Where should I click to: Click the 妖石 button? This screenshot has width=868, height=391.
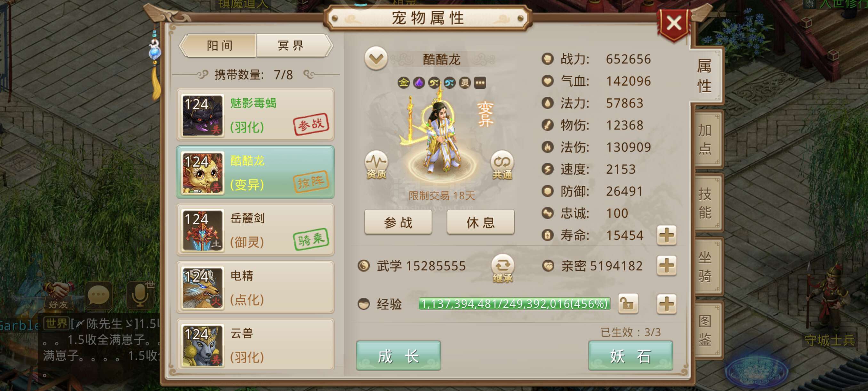(x=630, y=356)
